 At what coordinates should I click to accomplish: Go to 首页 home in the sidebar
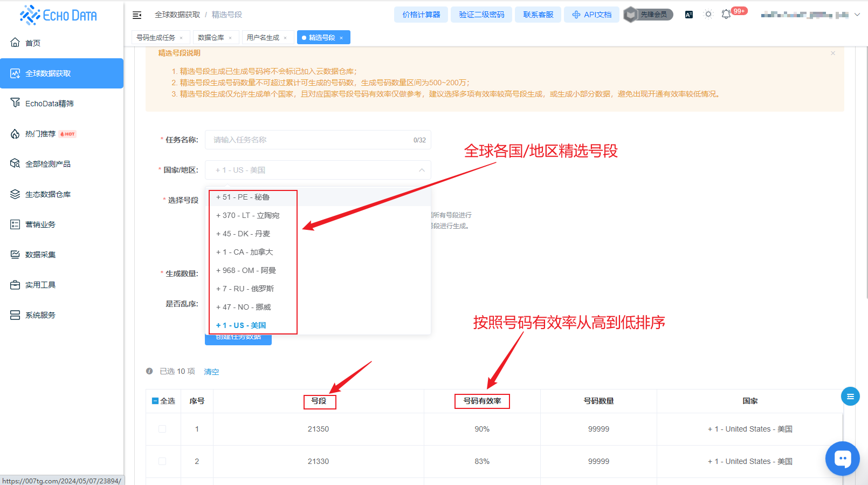point(33,43)
